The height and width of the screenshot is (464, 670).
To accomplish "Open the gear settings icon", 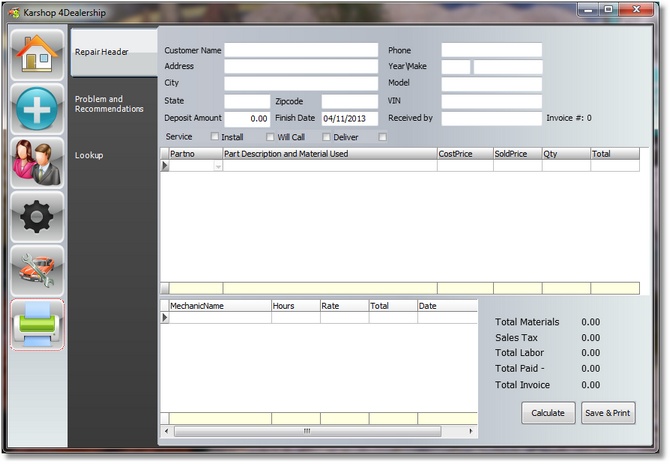I will (x=37, y=216).
